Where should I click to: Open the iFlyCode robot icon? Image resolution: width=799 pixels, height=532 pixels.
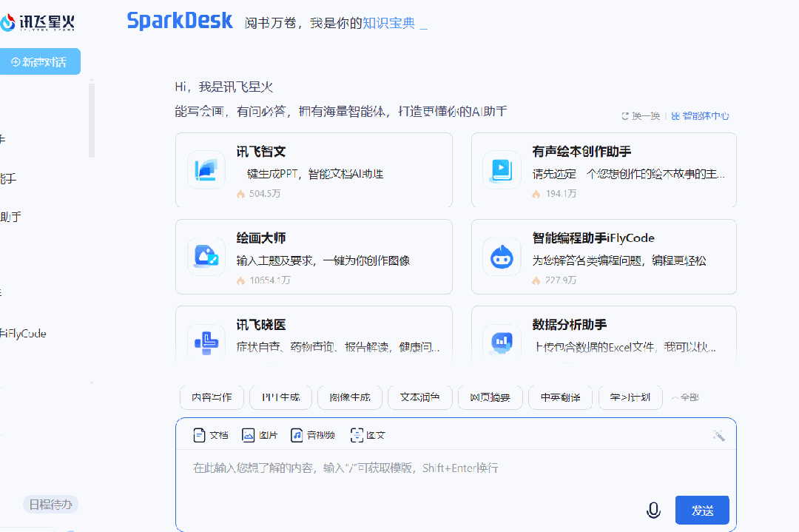[502, 256]
